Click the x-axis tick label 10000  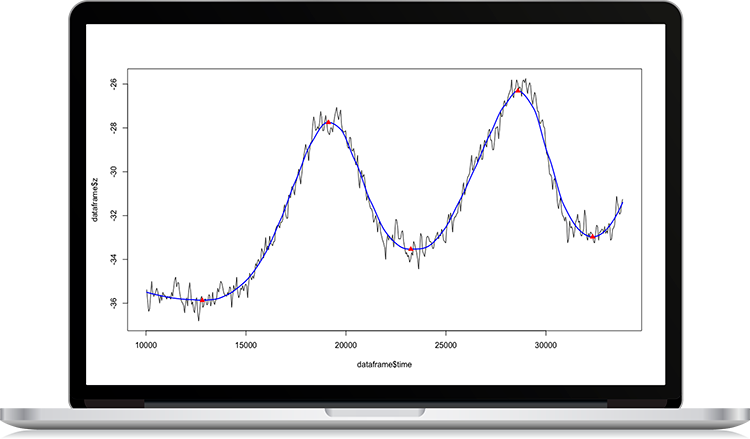[x=146, y=345]
